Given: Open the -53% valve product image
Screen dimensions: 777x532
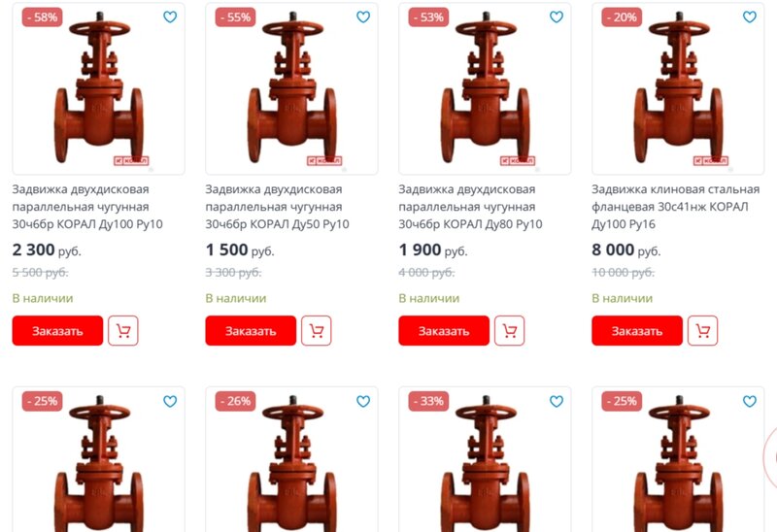Looking at the screenshot, I should coord(485,88).
